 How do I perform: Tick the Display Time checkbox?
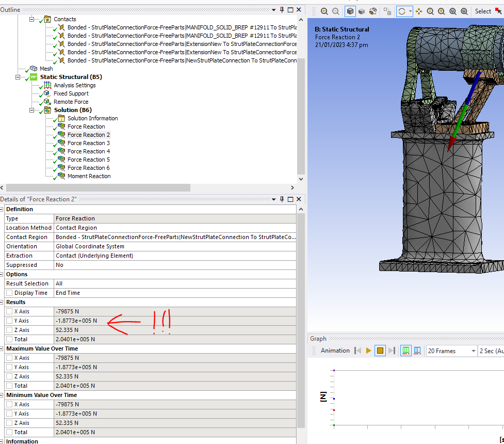[x=9, y=293]
